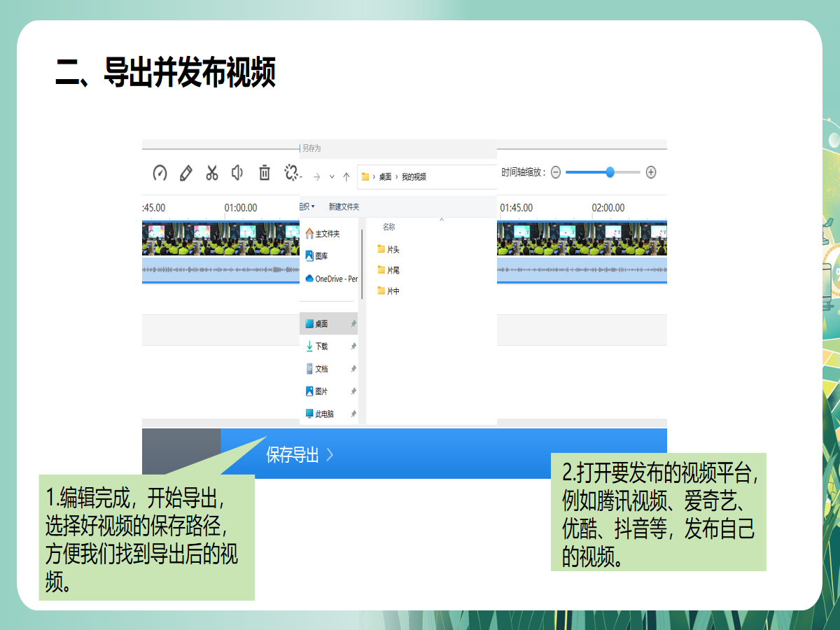Select the pencil edit tool

[x=185, y=173]
